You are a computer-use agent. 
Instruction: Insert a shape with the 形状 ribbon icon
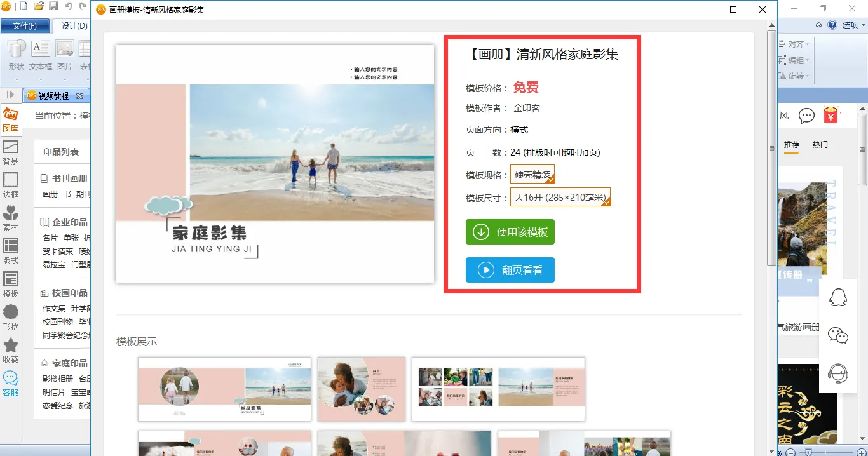pos(16,55)
